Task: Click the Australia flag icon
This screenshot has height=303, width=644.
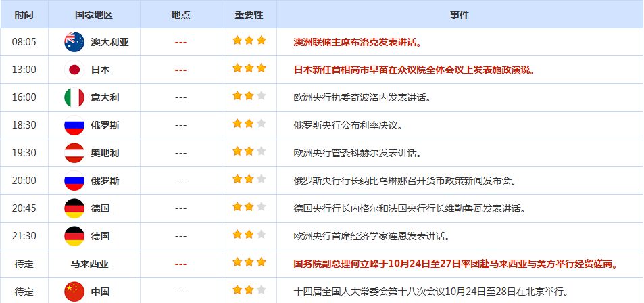Action: [x=74, y=42]
